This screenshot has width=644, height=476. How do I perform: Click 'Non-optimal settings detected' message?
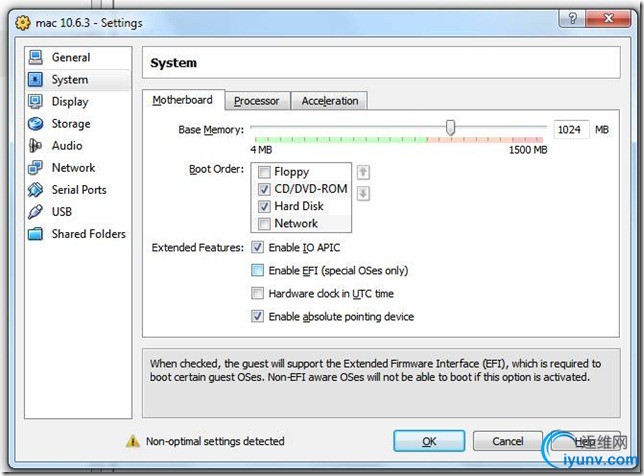[215, 441]
